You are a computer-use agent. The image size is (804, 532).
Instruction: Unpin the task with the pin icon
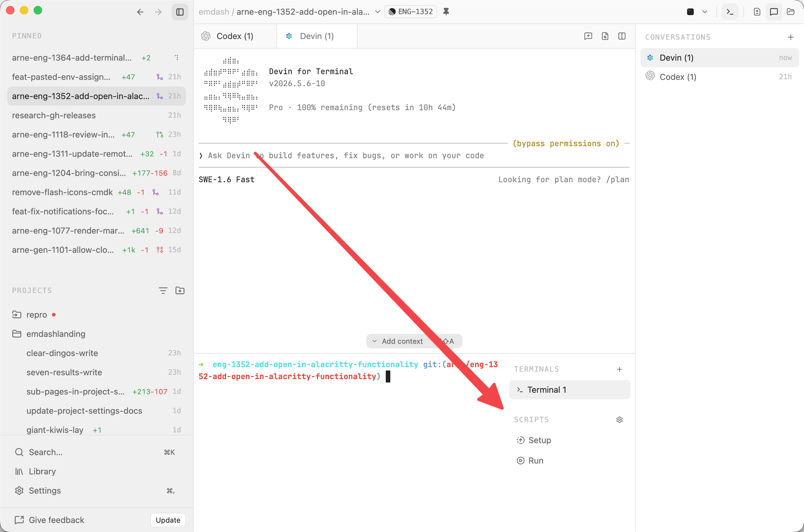point(446,12)
